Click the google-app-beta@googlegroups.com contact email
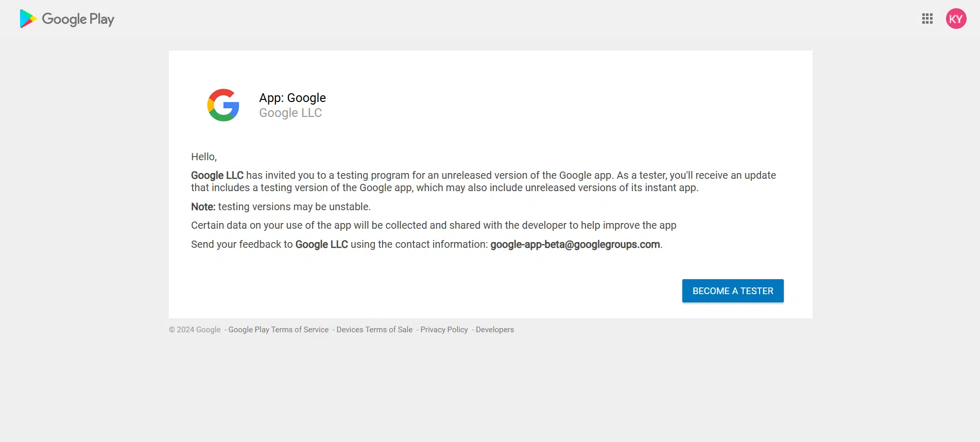The image size is (980, 442). tap(575, 244)
